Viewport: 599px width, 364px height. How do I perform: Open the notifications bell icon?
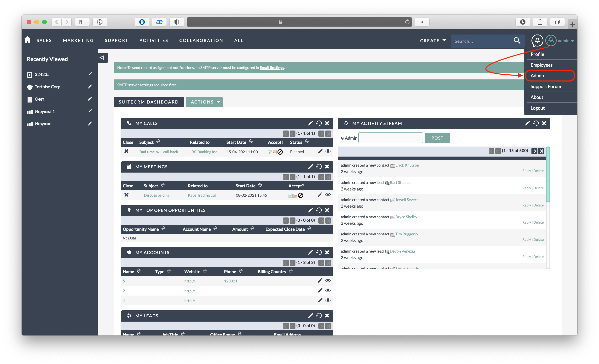pos(537,40)
